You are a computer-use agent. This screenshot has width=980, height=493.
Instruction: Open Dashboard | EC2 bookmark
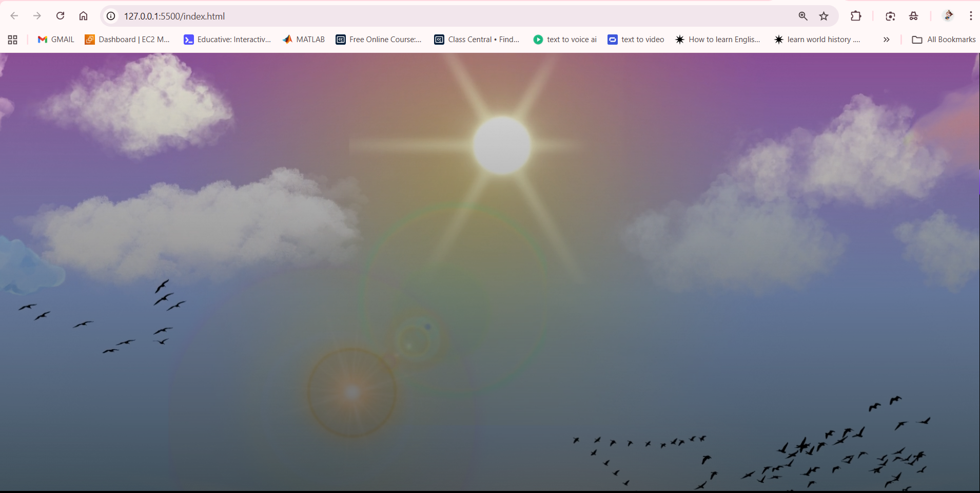point(127,40)
